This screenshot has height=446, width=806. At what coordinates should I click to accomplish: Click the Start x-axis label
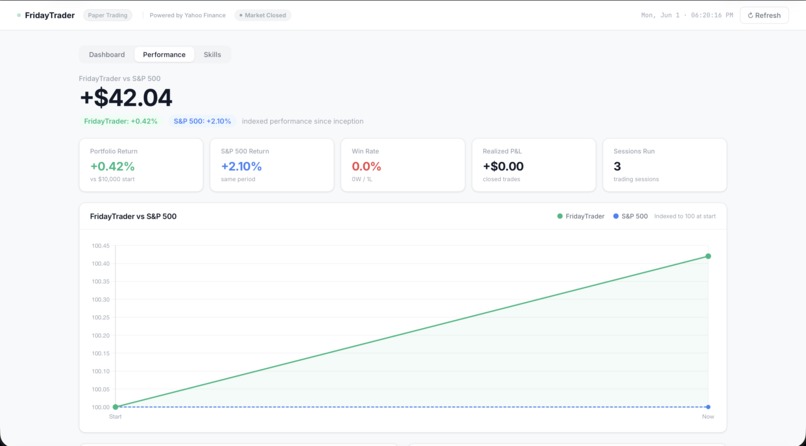(x=115, y=417)
